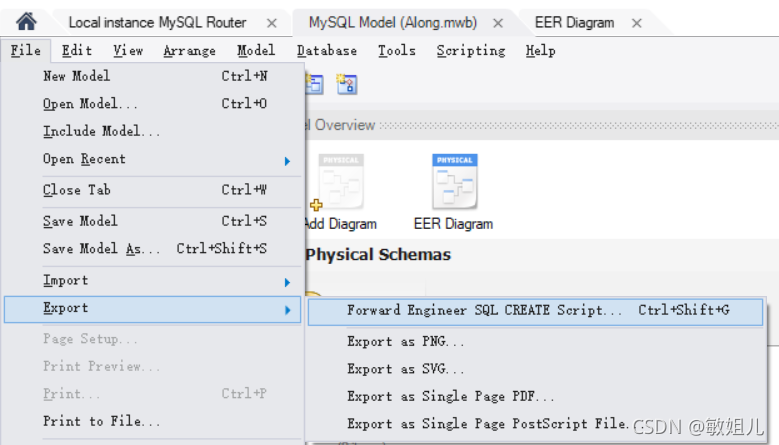Viewport: 779px width, 445px height.
Task: Select Export as SVG...
Action: 536,369
